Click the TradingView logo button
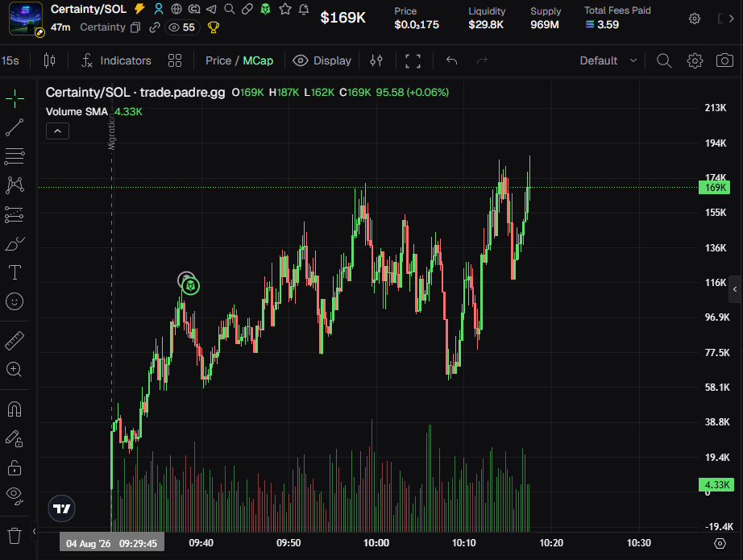 click(61, 508)
